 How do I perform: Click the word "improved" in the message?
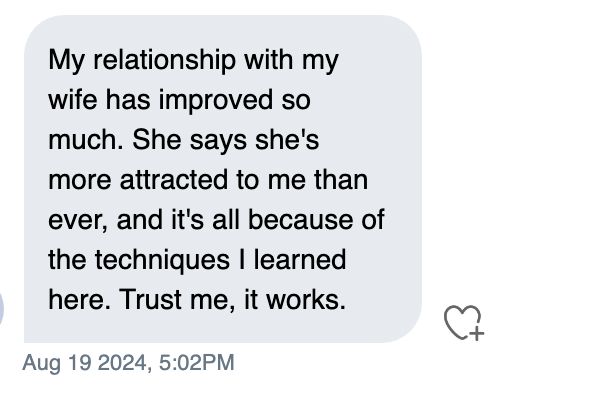215,101
